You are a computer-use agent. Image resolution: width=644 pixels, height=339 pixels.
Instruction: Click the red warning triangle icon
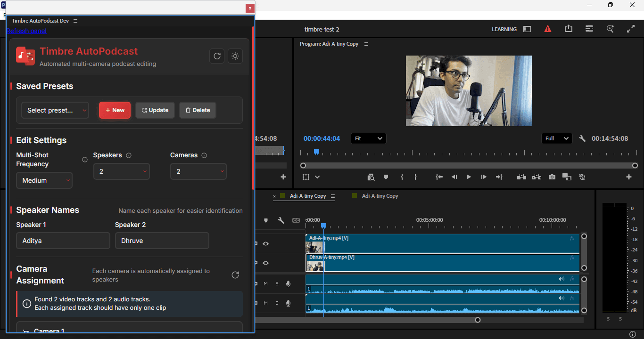(547, 29)
